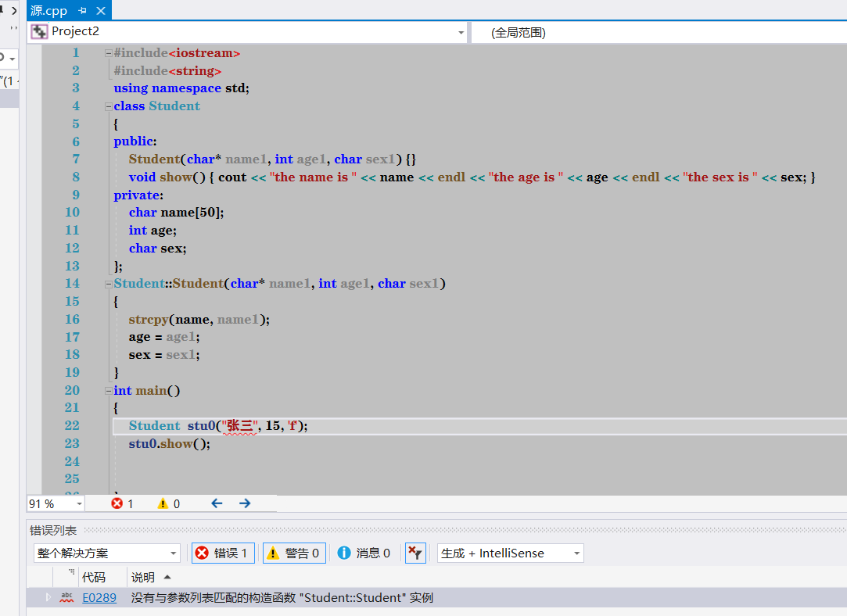Toggle the 警告 0 filter button
The image size is (847, 616).
(x=294, y=553)
